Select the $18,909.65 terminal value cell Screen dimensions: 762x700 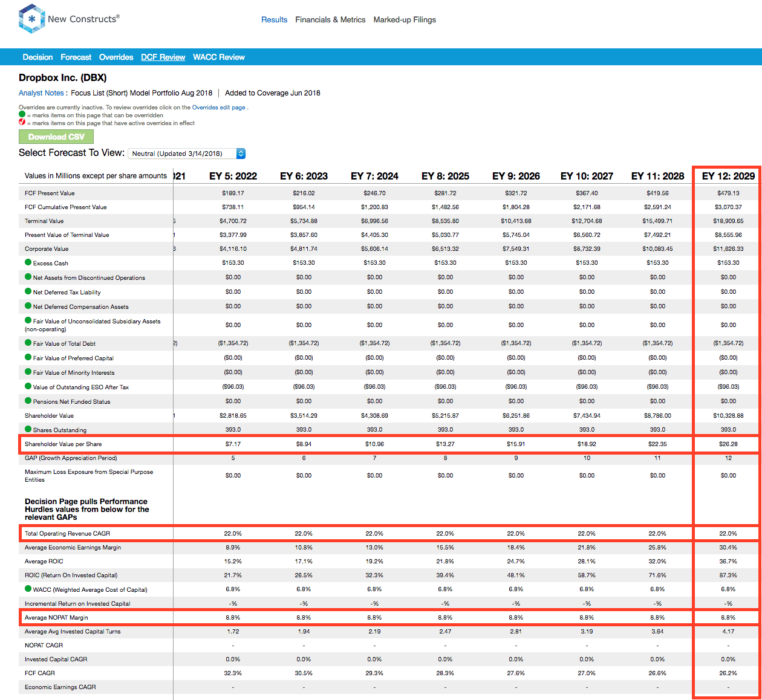728,221
